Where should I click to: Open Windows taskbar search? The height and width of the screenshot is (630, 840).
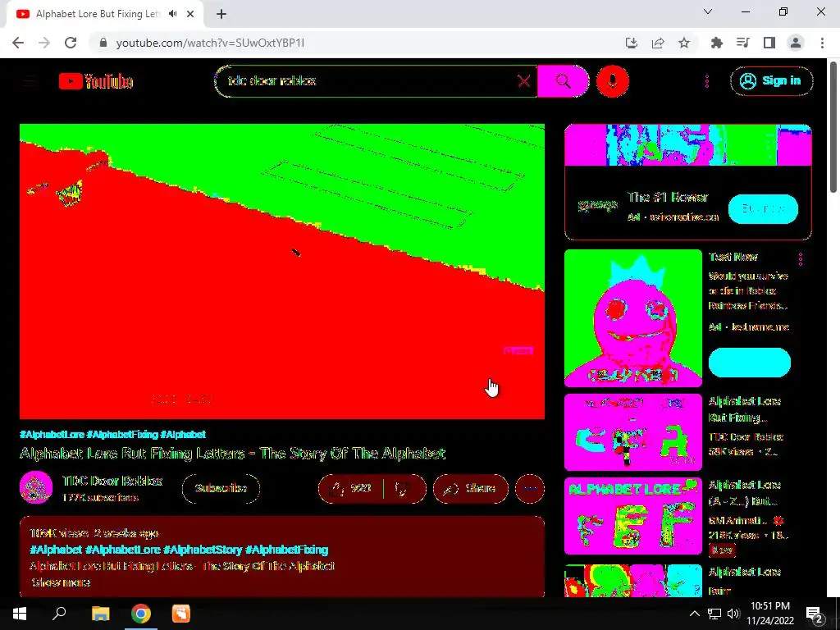(x=59, y=614)
